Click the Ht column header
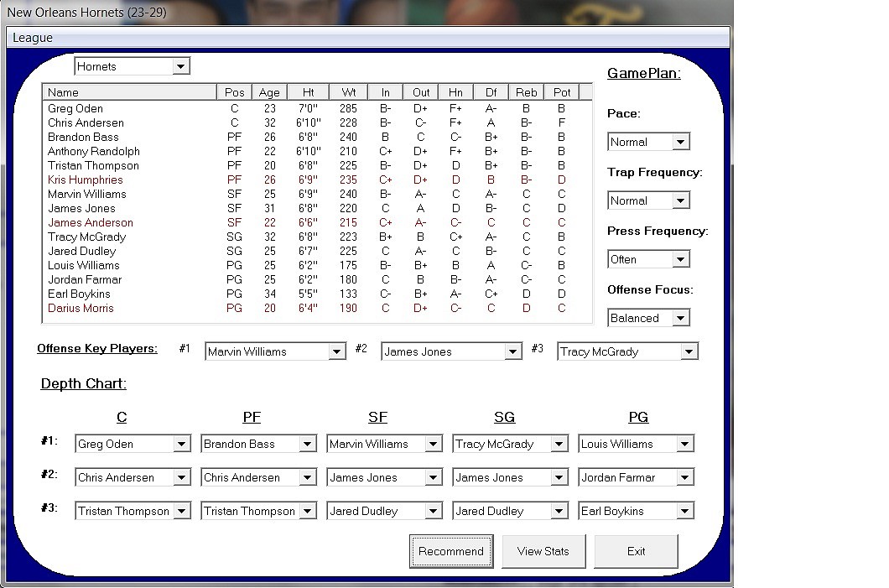Screen dimensions: 889x588 coord(308,92)
